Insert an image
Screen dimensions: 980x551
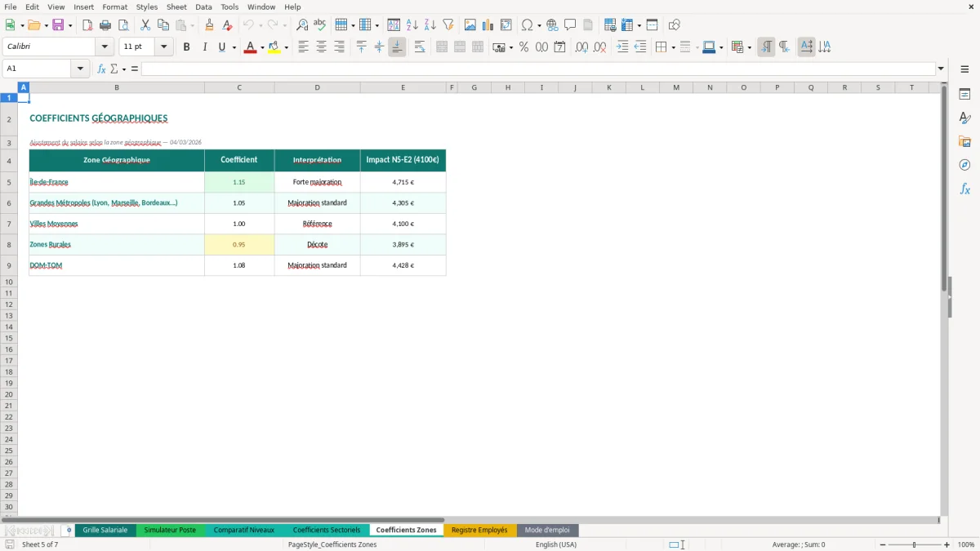(470, 25)
